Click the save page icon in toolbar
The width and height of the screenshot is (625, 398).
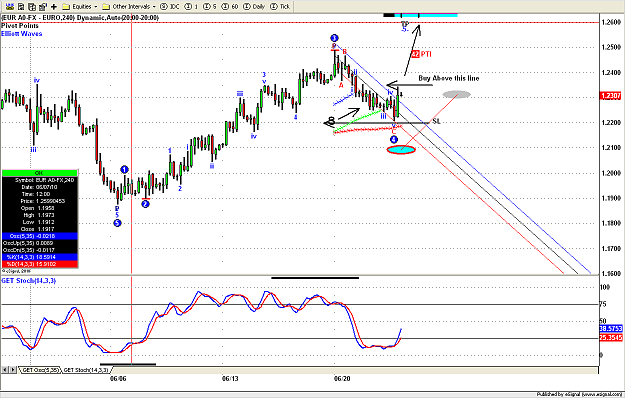point(21,6)
